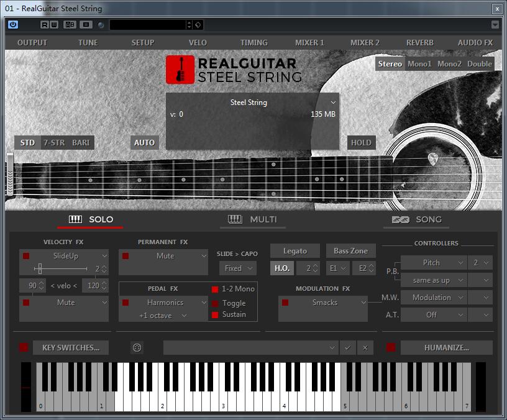
Task: Open the host bar menu arrow at far right
Action: point(495,25)
